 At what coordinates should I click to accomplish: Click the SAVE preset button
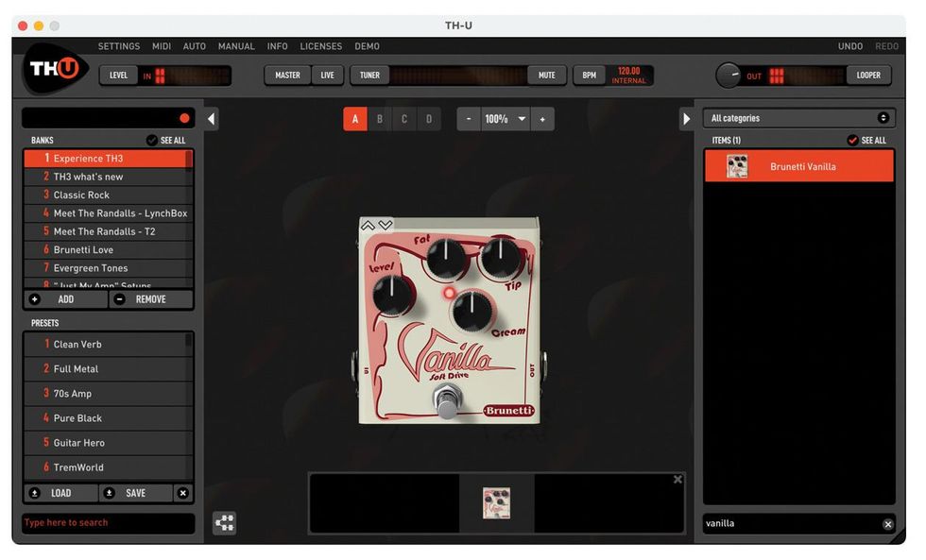point(135,493)
